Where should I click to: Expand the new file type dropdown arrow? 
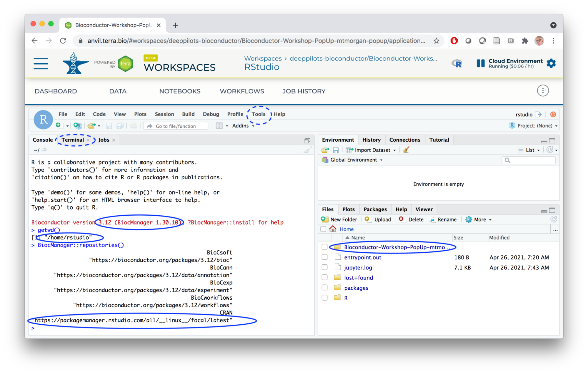click(x=67, y=126)
